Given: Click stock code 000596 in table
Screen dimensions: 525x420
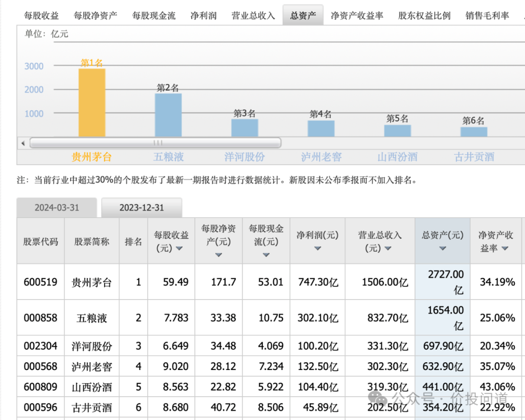Looking at the screenshot, I should pos(40,407).
